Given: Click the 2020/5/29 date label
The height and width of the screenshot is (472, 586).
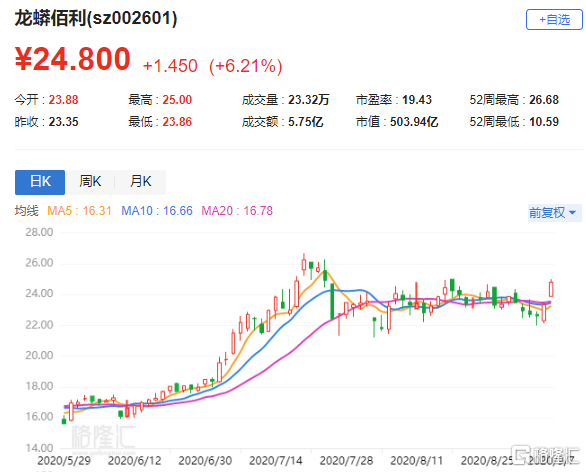Looking at the screenshot, I should (x=64, y=460).
